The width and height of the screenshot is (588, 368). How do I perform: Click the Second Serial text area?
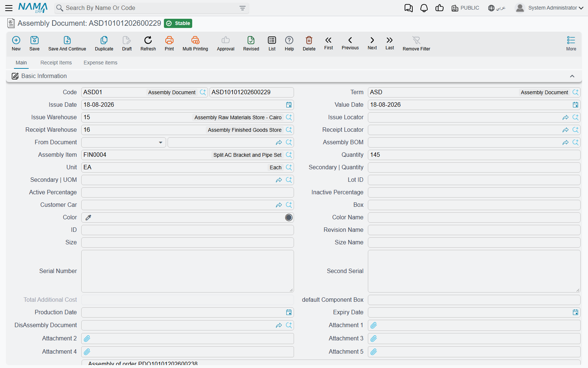click(x=474, y=271)
